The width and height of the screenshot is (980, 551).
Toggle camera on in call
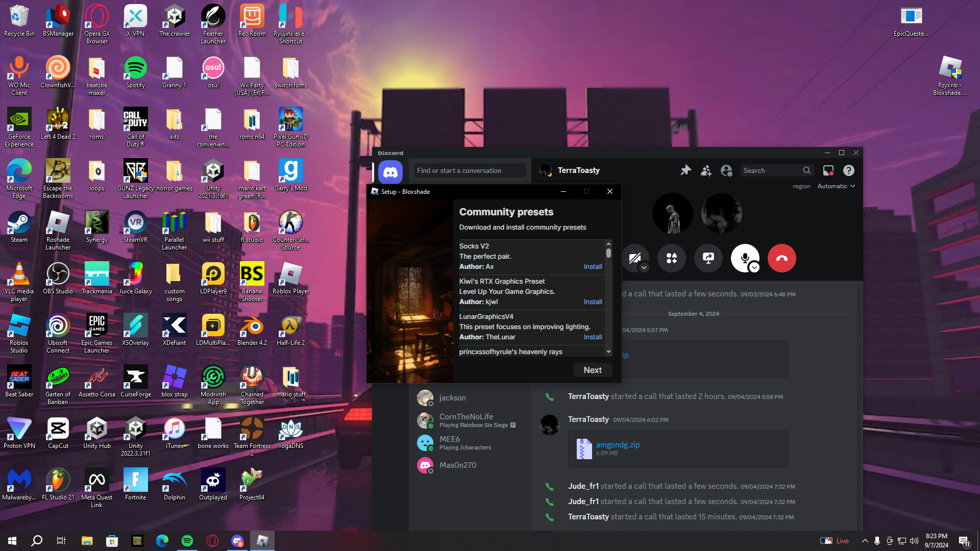633,258
